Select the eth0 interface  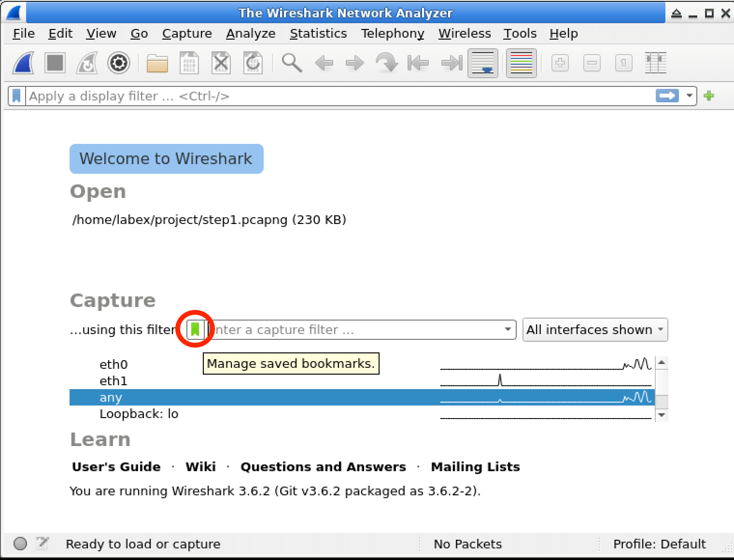click(113, 364)
